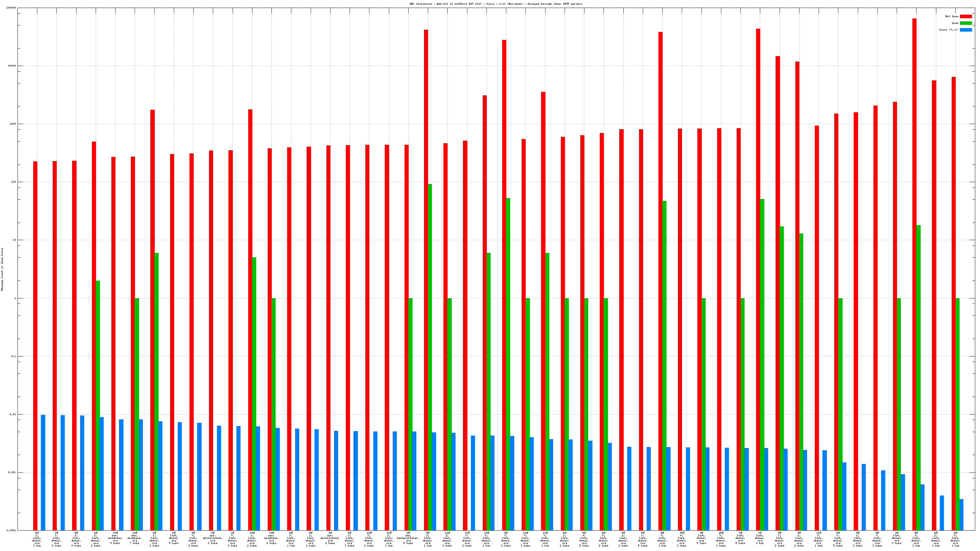Click the 100000 y-axis tick label

11,8
